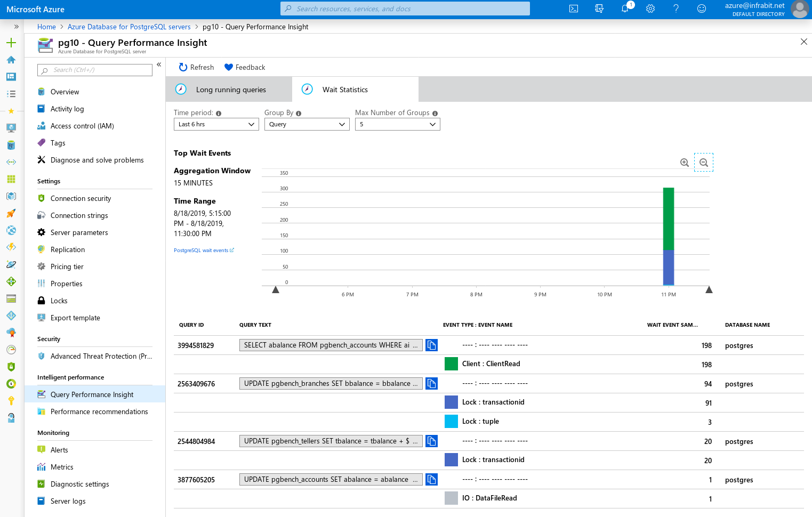Viewport: 812px width, 517px height.
Task: Copy query text for 2544804984
Action: (x=432, y=441)
